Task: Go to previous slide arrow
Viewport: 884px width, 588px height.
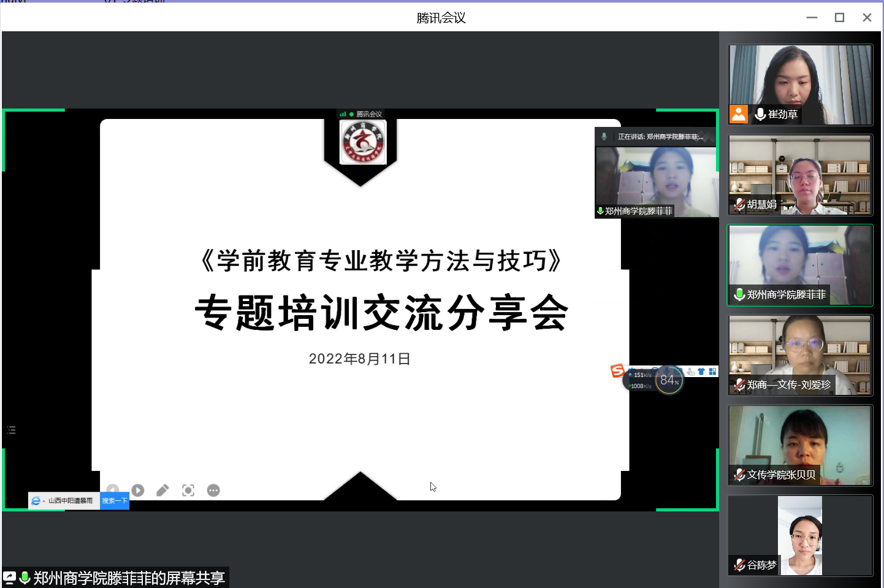Action: tap(112, 489)
